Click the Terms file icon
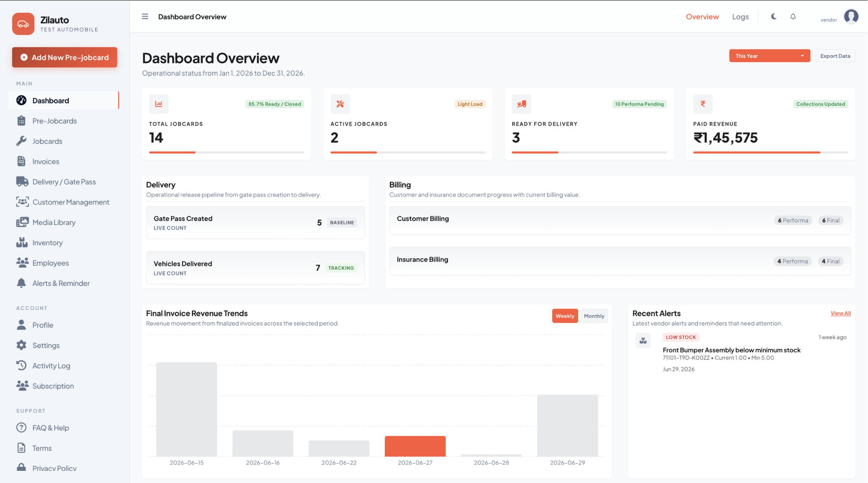 pyautogui.click(x=21, y=448)
